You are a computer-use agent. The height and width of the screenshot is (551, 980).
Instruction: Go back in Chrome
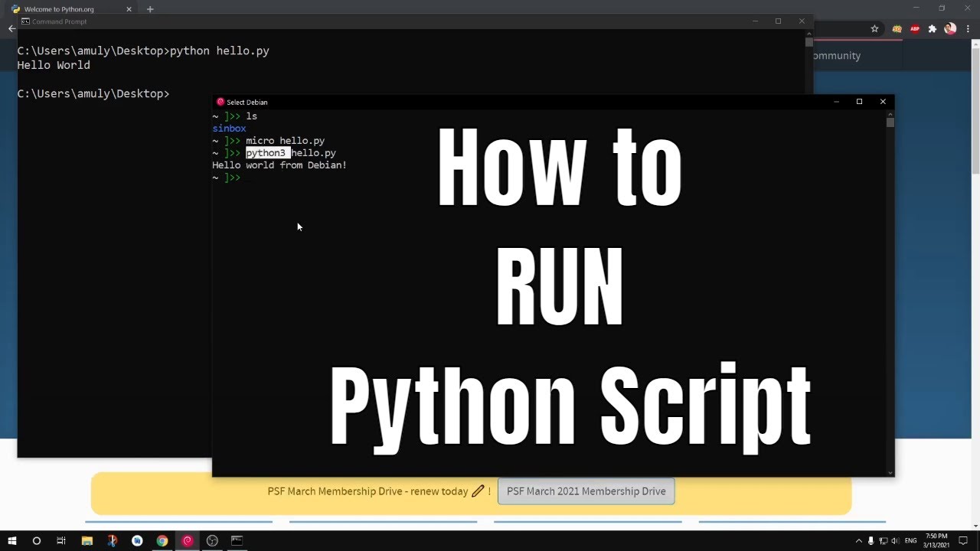tap(11, 28)
